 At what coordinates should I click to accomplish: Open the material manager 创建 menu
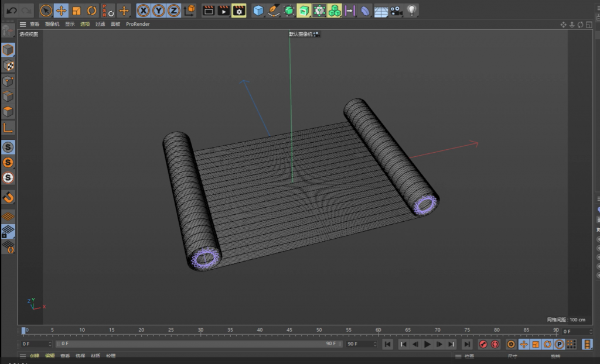tap(35, 356)
